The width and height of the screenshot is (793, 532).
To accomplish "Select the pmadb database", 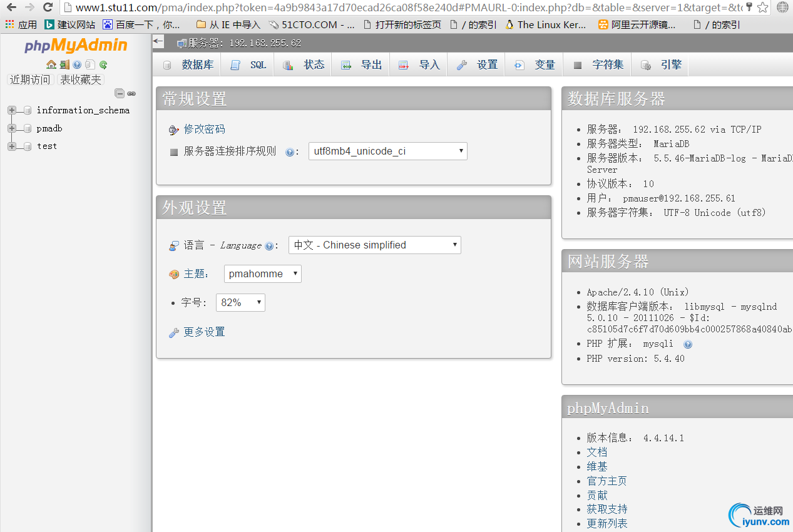I will tap(49, 128).
